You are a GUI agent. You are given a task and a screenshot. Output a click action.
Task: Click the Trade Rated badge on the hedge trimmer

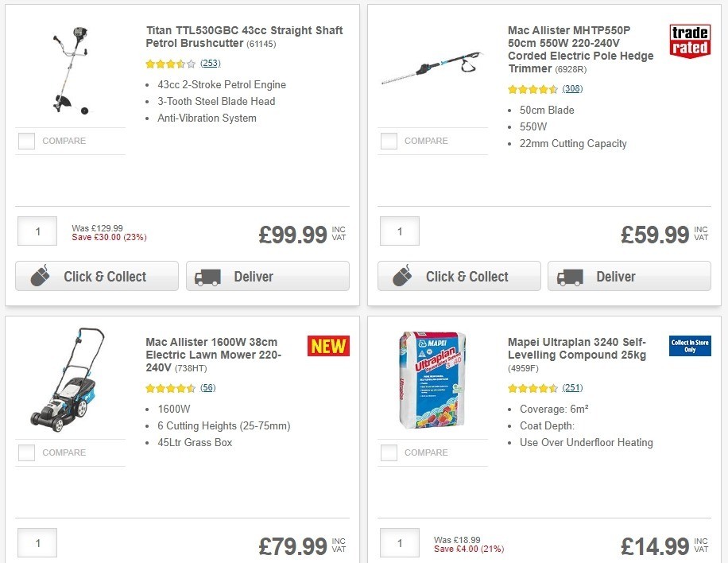[690, 42]
